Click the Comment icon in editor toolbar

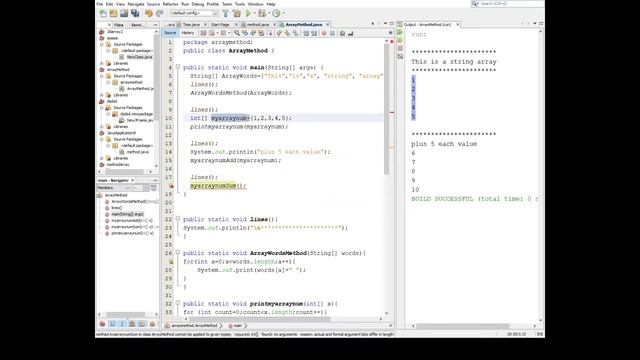[342, 33]
